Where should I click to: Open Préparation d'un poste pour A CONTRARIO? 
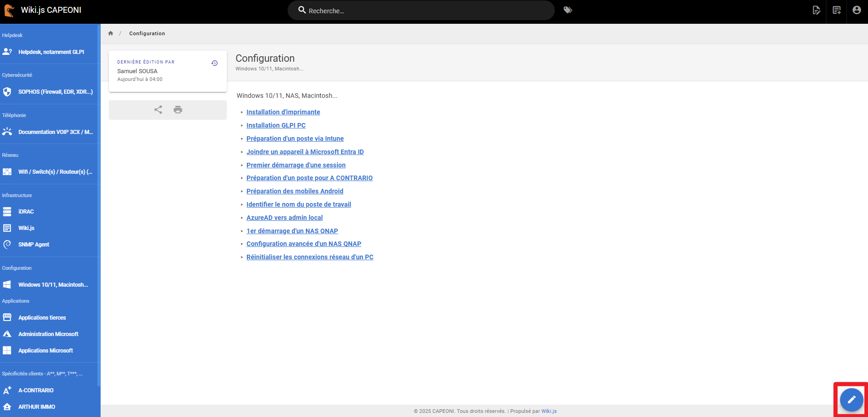[x=310, y=178]
